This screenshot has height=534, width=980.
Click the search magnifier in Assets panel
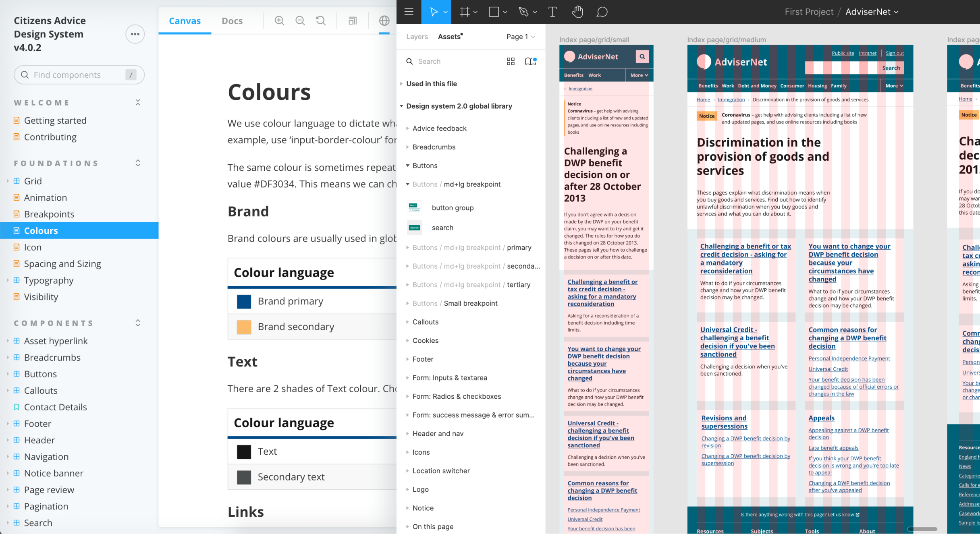pos(409,61)
